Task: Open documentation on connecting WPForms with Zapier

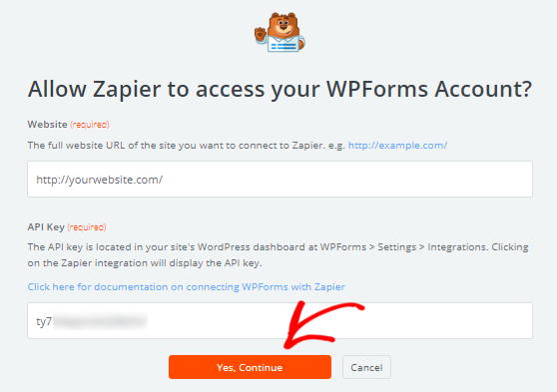Action: pos(186,286)
